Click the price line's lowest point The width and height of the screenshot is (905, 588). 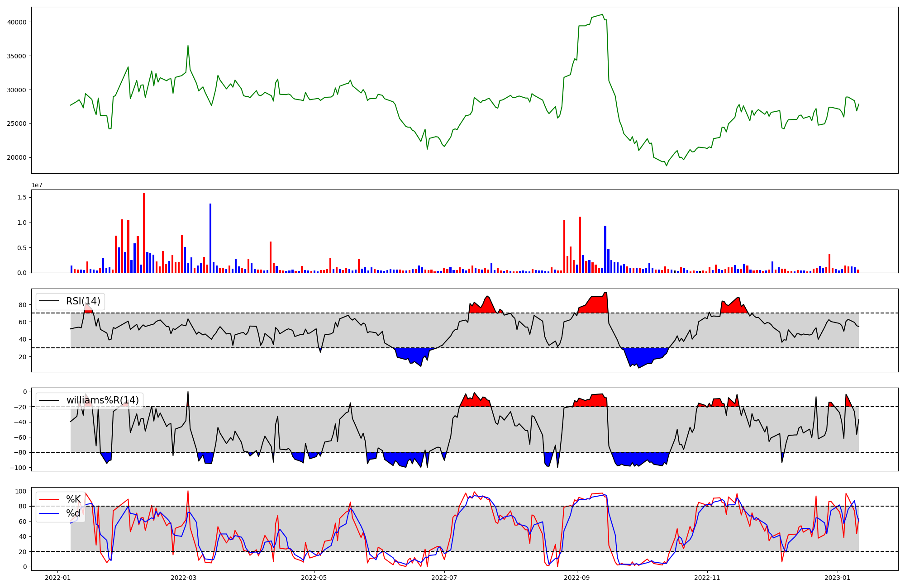click(x=666, y=166)
